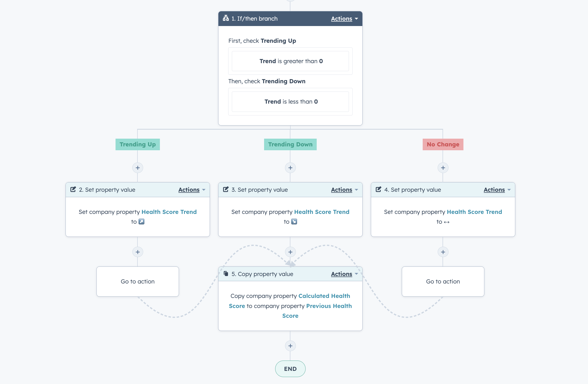Click the If/then branch icon in header
This screenshot has width=588, height=384.
click(226, 18)
